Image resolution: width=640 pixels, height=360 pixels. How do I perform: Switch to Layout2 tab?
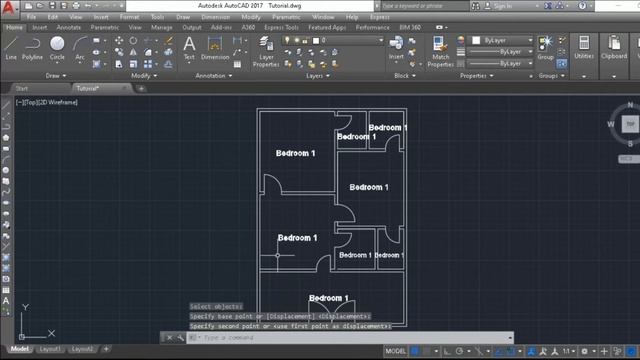82,349
